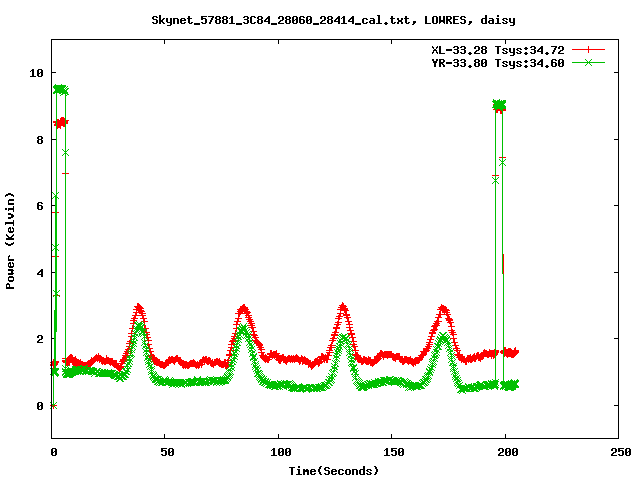Click x-axis tick label 100
The image size is (640, 480).
coord(280,452)
